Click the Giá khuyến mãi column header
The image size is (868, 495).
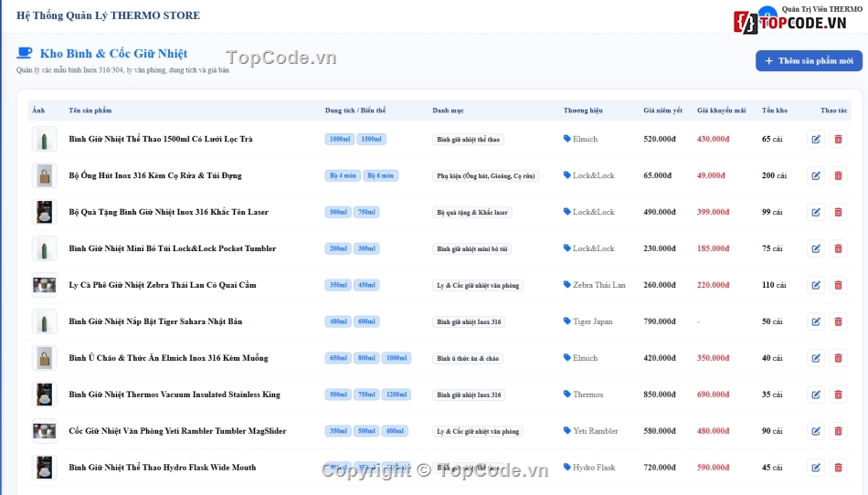coord(721,111)
